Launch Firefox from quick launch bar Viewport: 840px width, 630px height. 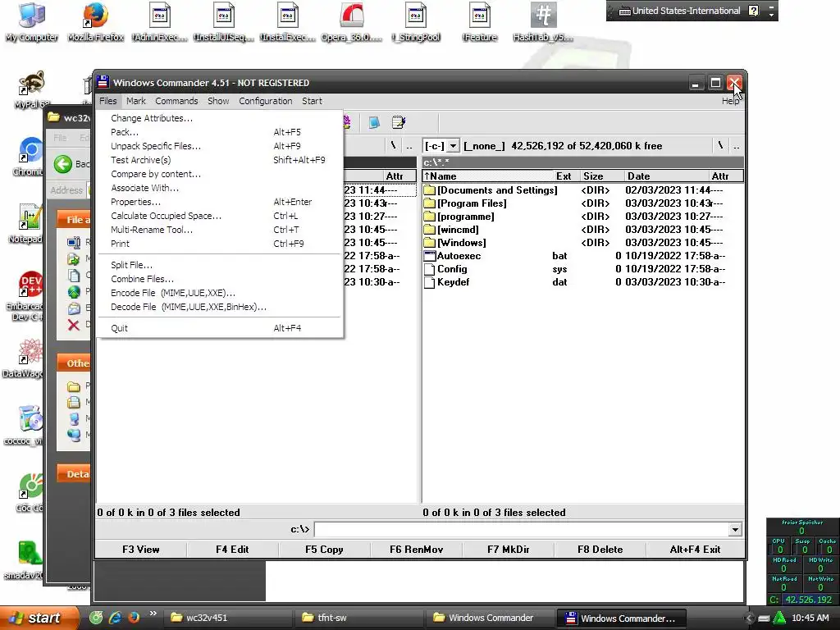pyautogui.click(x=134, y=618)
